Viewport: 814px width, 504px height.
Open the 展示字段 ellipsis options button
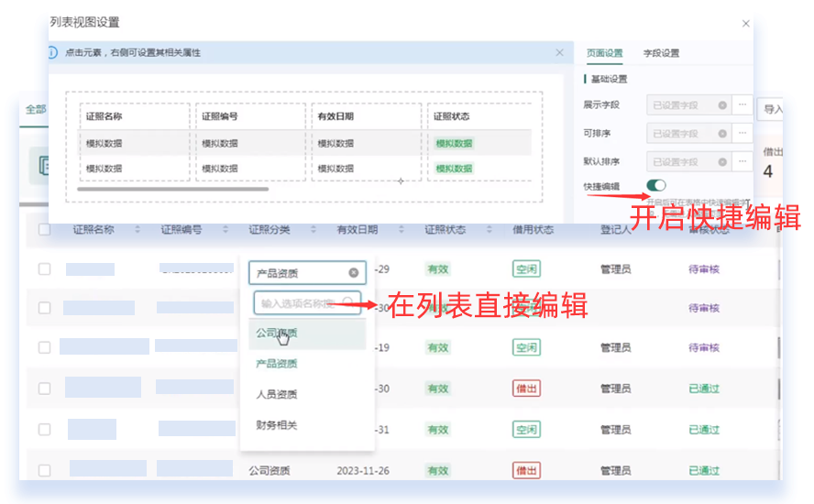742,105
